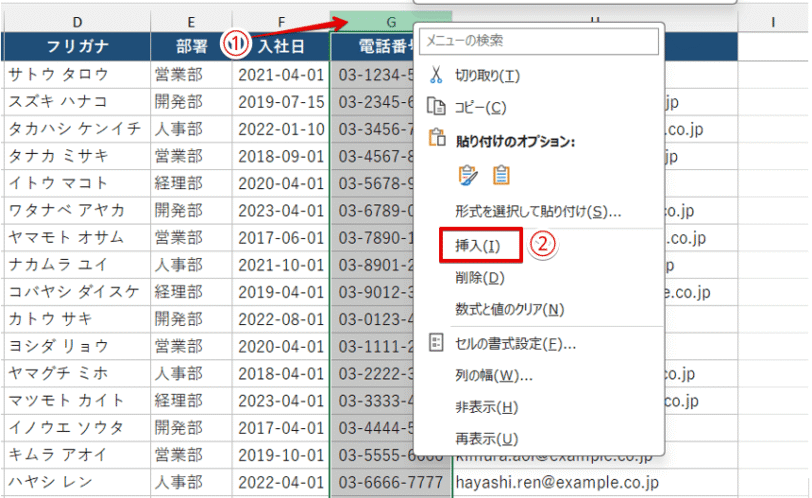Click date cell 2021-04-01

click(281, 75)
